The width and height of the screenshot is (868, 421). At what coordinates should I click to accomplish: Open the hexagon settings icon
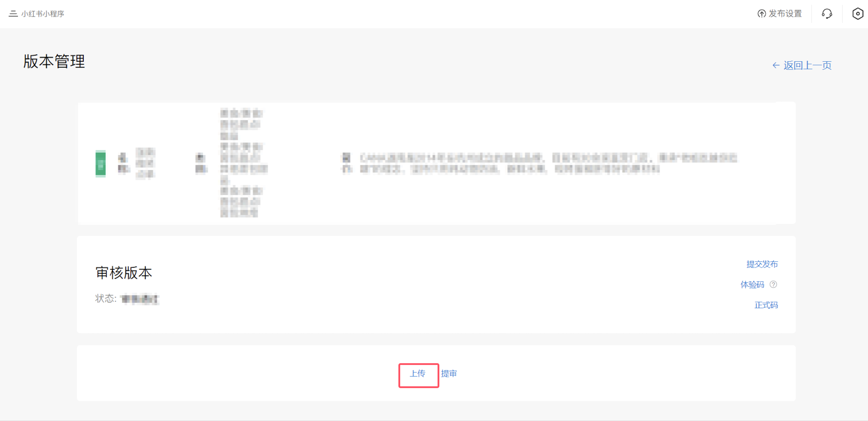pos(858,14)
